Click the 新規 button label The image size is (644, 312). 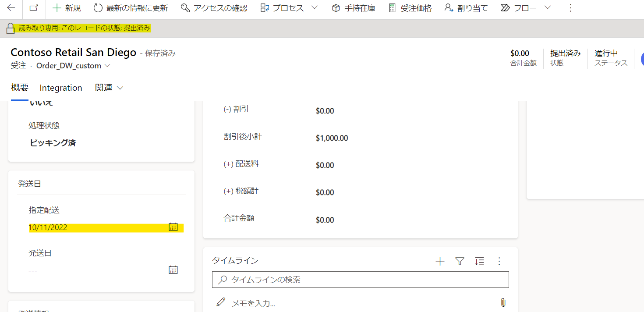click(73, 8)
